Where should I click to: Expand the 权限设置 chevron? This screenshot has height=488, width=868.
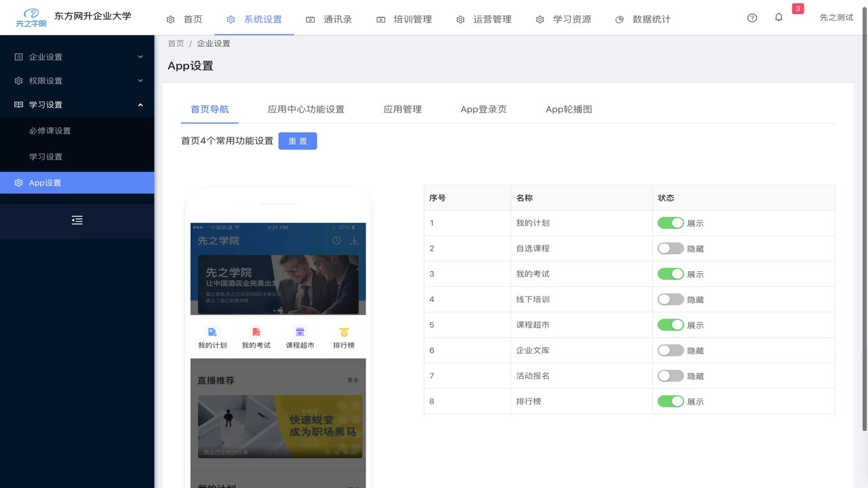tap(140, 81)
